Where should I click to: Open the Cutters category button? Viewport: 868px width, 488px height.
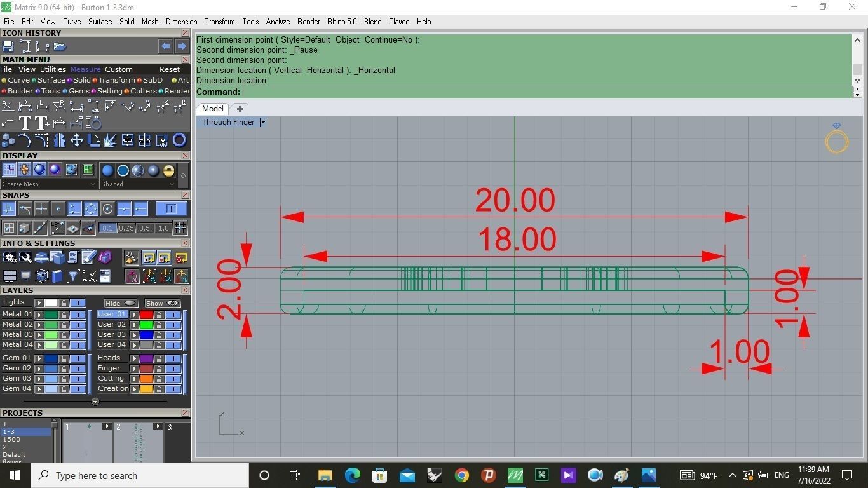pyautogui.click(x=140, y=91)
